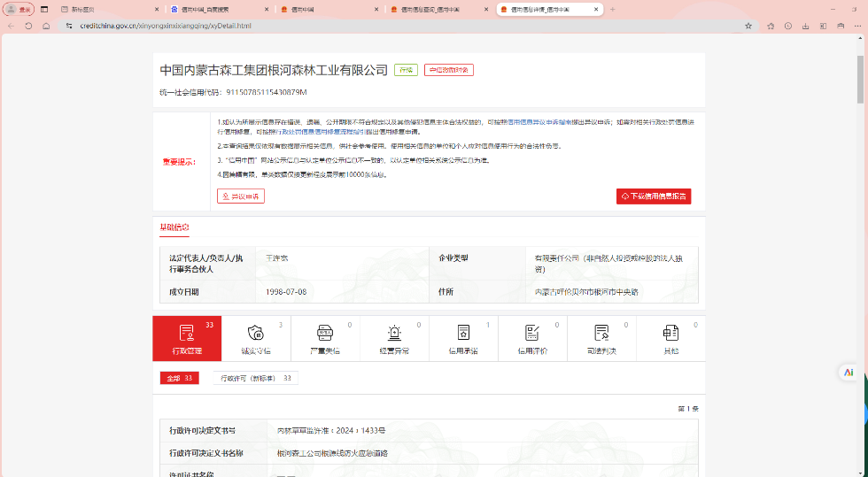Bookmark this page with the star icon
Image resolution: width=868 pixels, height=477 pixels.
coord(748,26)
